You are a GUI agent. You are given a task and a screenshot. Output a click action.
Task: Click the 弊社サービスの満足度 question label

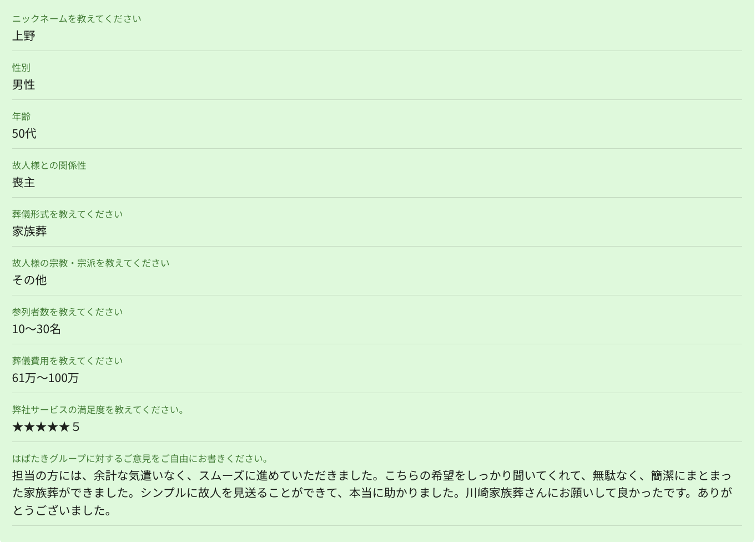[x=98, y=410]
